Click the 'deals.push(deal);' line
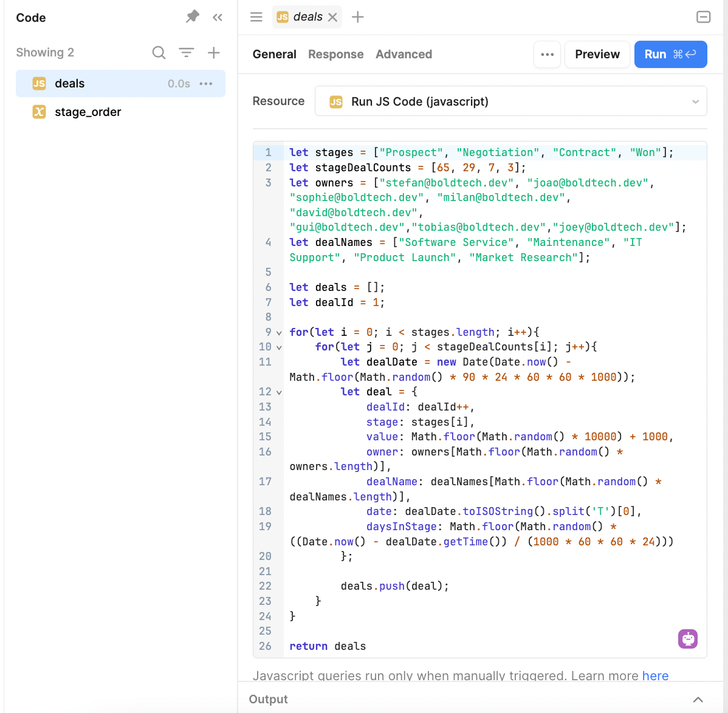Image resolution: width=728 pixels, height=713 pixels. point(394,586)
